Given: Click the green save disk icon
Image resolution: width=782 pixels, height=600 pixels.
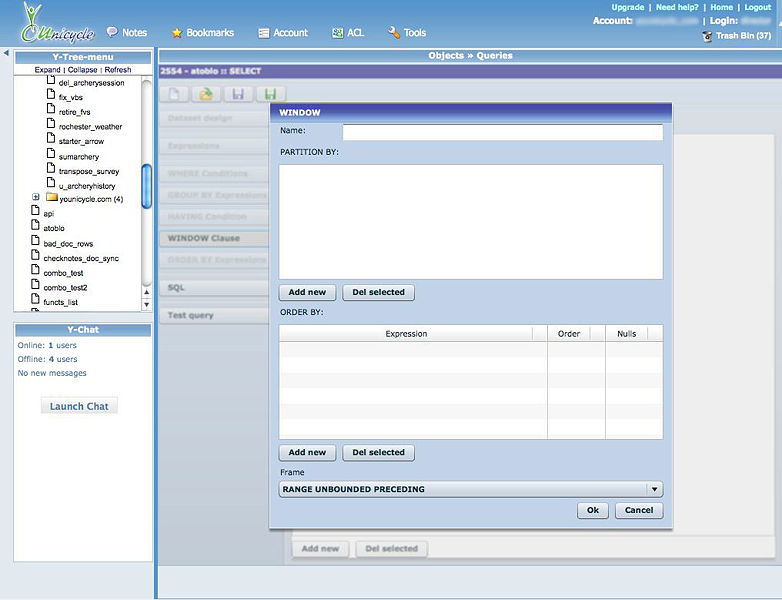Looking at the screenshot, I should coord(269,94).
